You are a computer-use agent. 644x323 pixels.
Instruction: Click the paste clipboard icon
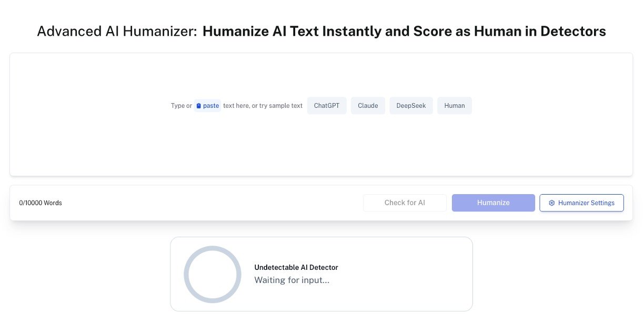199,105
